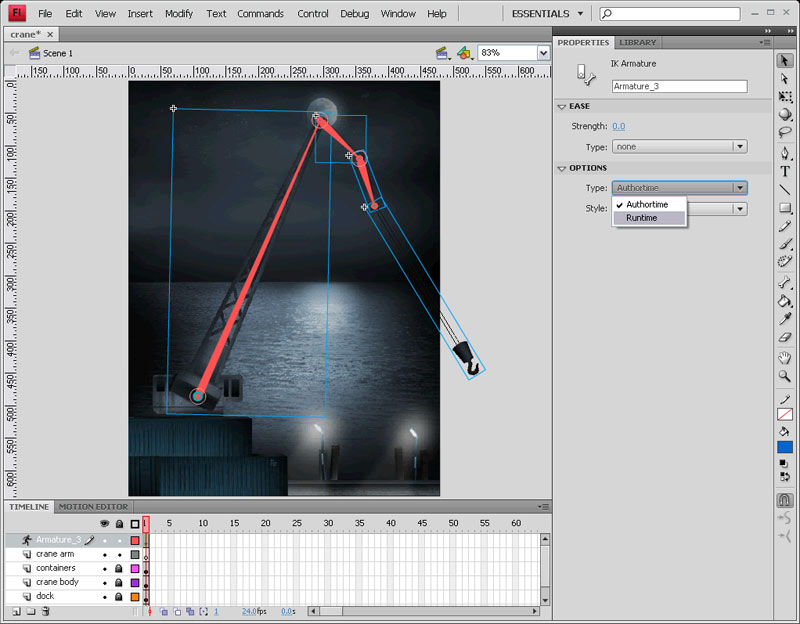Toggle visibility dot of crane body layer
The image size is (800, 624).
pos(105,582)
